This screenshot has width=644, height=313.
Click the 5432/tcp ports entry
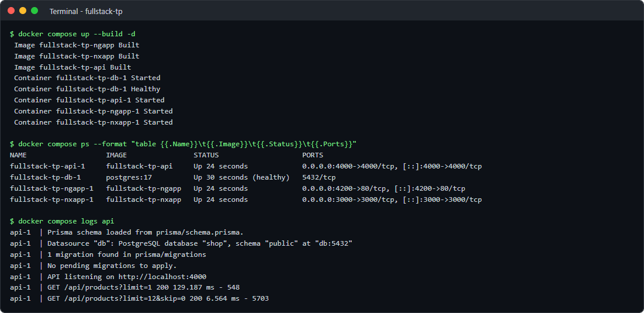pyautogui.click(x=318, y=178)
